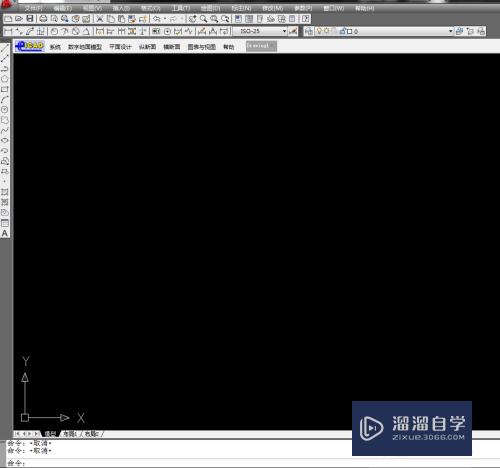Image resolution: width=500 pixels, height=468 pixels.
Task: Select the Angular dimension tool
Action: [x=86, y=31]
